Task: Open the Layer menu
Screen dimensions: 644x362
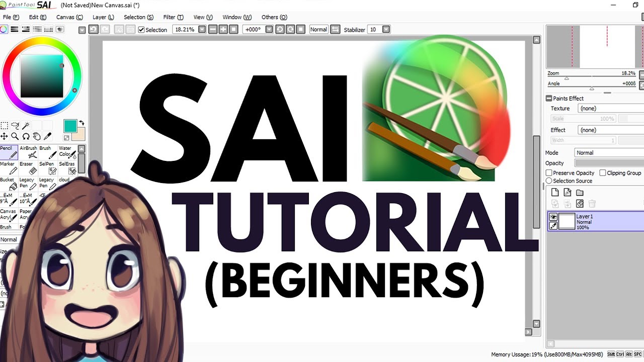Action: 103,17
